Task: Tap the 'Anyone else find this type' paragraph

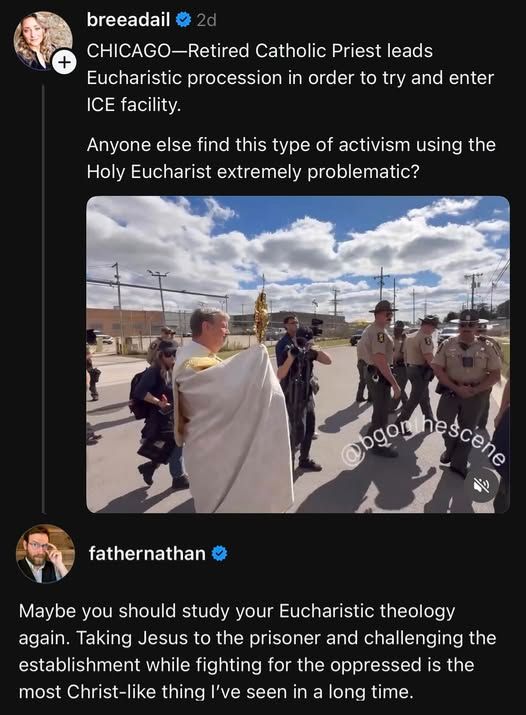Action: coord(291,158)
